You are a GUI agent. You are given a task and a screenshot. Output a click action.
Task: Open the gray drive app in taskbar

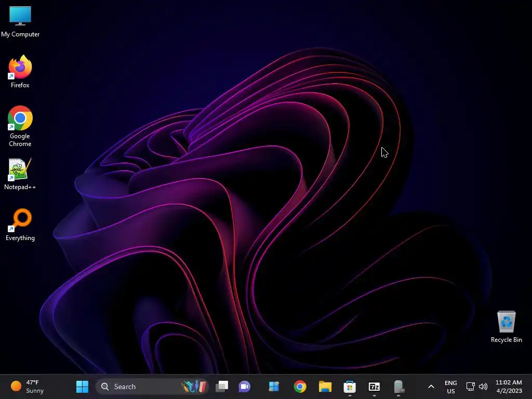[398, 387]
